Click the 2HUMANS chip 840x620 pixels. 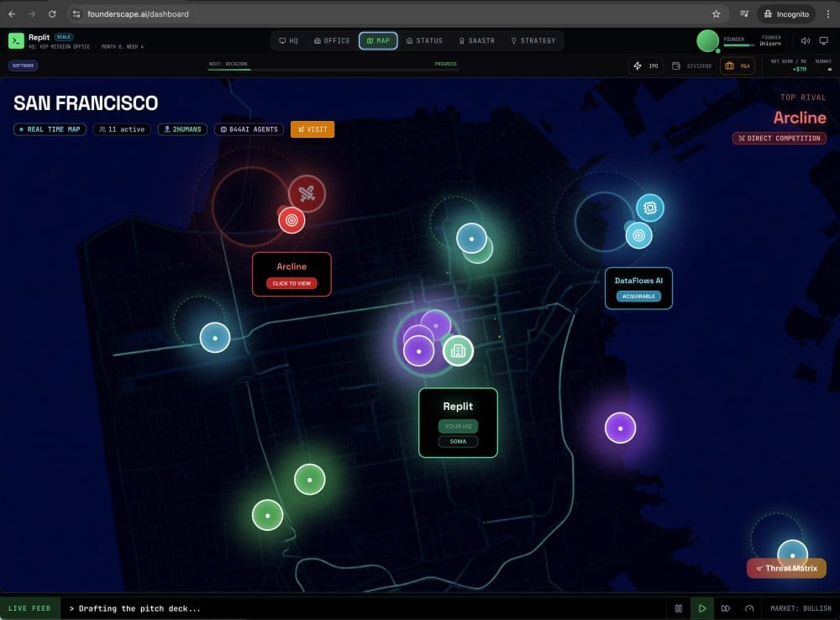click(182, 129)
